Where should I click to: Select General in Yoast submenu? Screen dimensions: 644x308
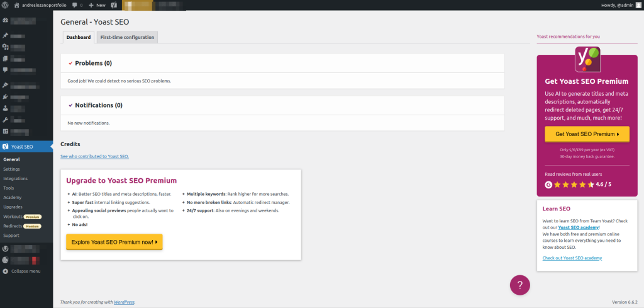pos(11,159)
